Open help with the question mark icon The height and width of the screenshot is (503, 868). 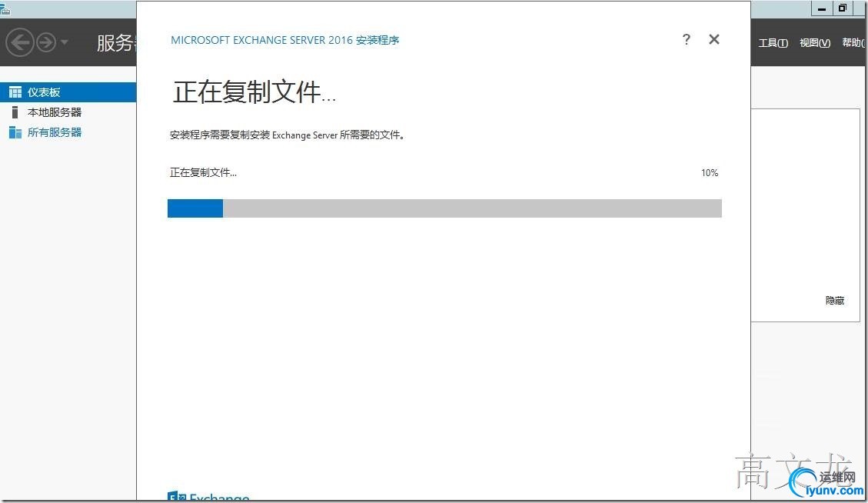pos(687,39)
